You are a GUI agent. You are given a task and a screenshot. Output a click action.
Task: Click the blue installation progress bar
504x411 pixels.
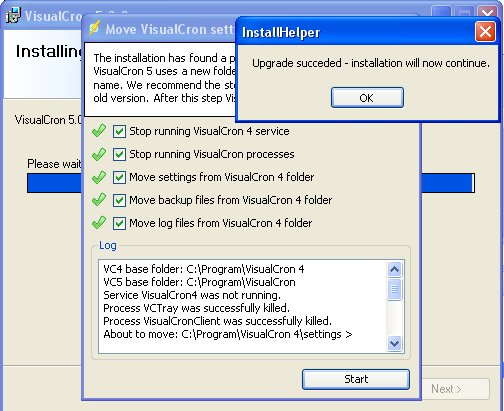pos(251,183)
